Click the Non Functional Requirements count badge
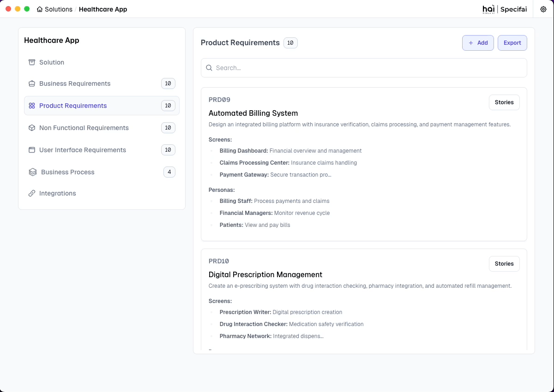Image resolution: width=554 pixels, height=392 pixels. (x=168, y=128)
